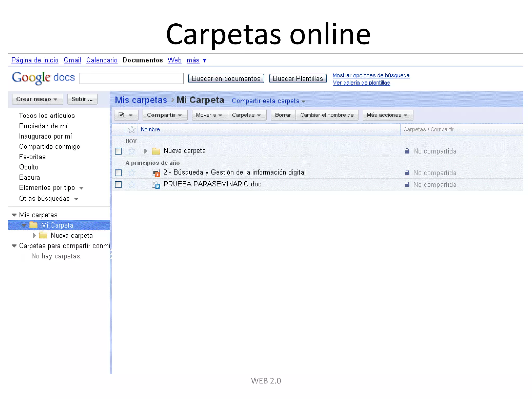Viewport: 532px width, 399px height.
Task: Click the document icon for PRUEBA PARASEMINARIO.doc
Action: click(156, 185)
